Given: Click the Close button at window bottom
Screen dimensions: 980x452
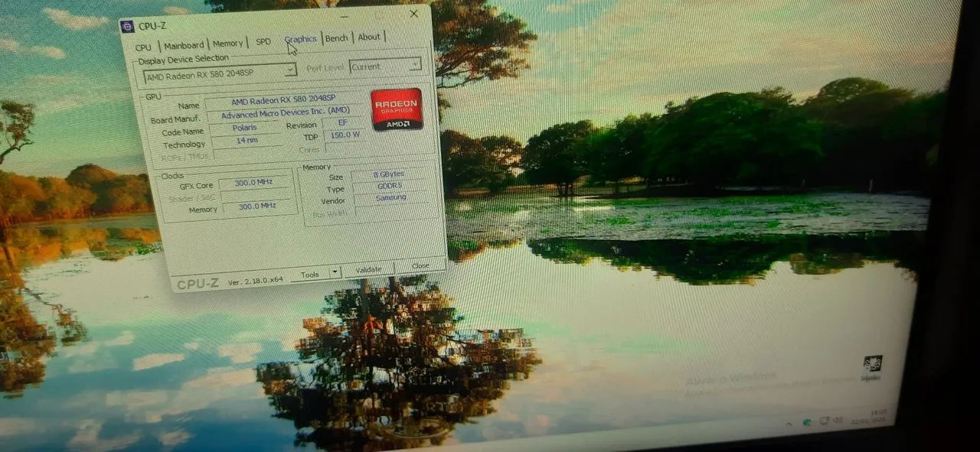Looking at the screenshot, I should [x=420, y=265].
